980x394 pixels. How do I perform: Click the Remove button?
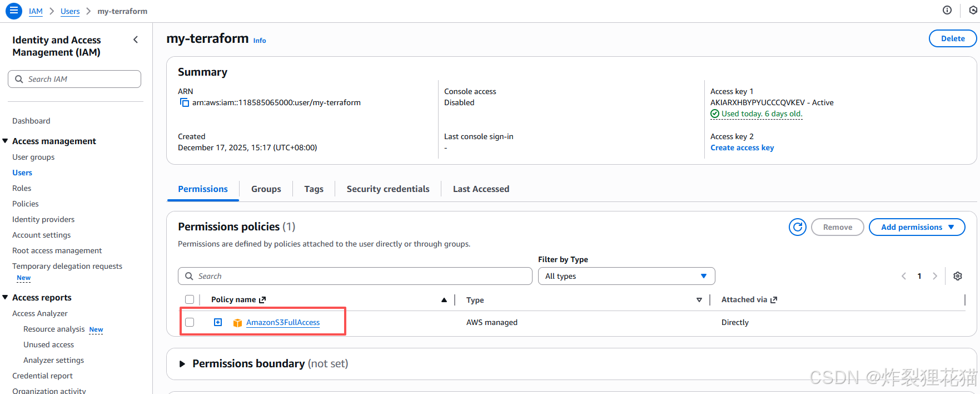838,227
